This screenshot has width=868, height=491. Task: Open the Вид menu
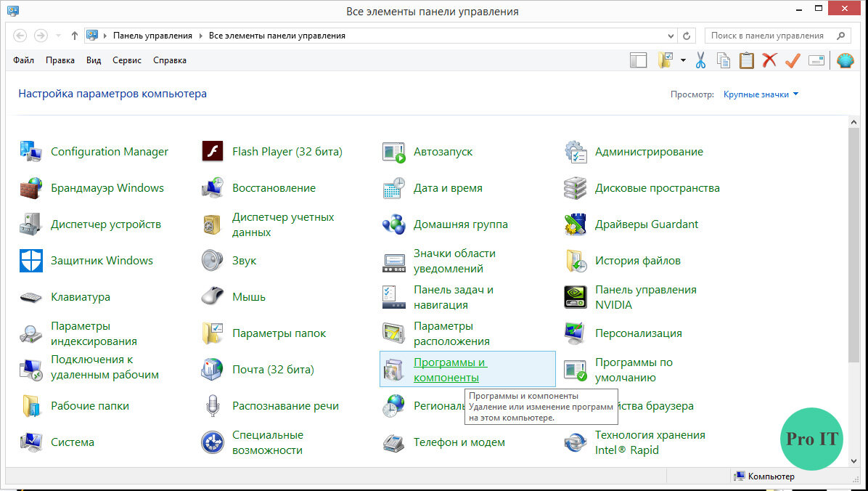click(x=94, y=60)
